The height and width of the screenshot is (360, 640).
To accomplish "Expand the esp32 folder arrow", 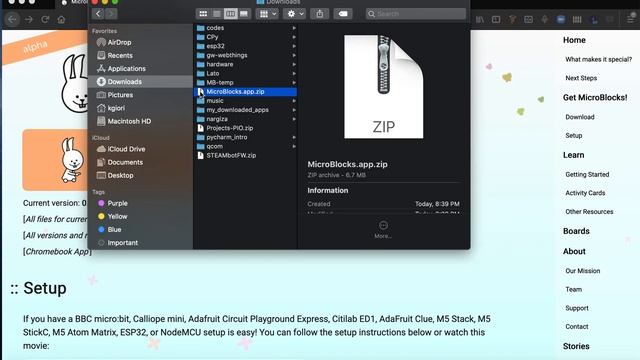I will pos(294,46).
